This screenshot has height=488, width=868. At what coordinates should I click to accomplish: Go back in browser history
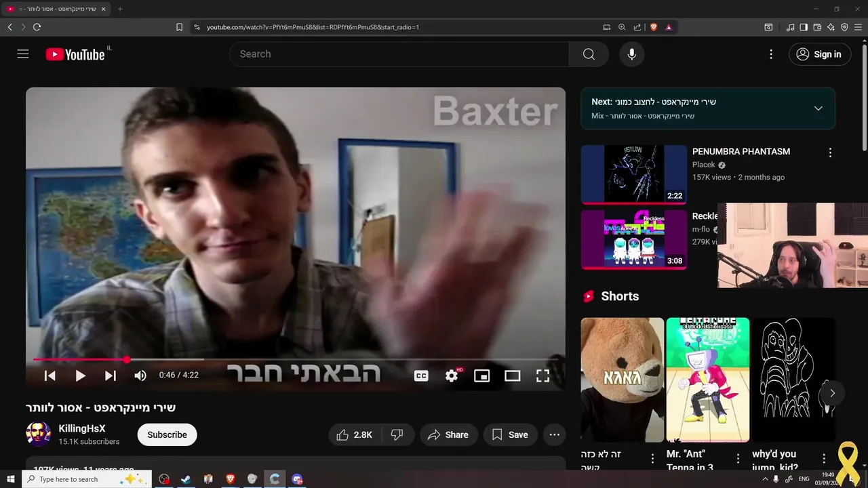pos(9,27)
